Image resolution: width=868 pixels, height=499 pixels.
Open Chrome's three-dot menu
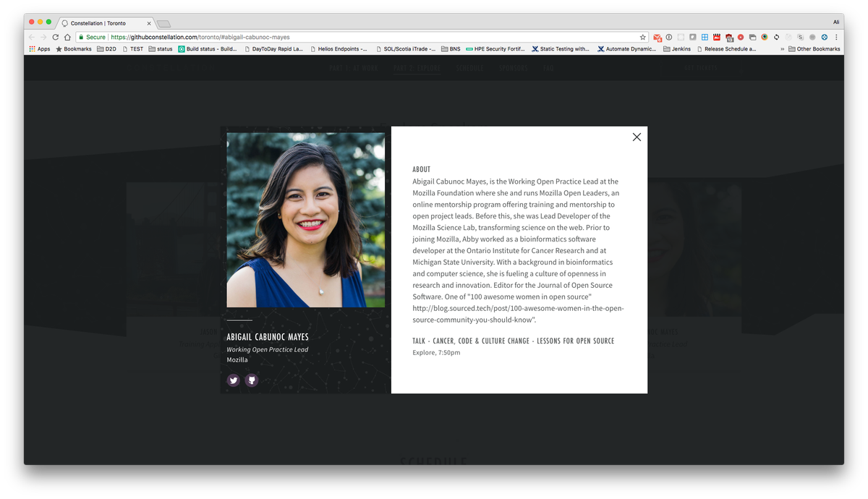coord(836,37)
